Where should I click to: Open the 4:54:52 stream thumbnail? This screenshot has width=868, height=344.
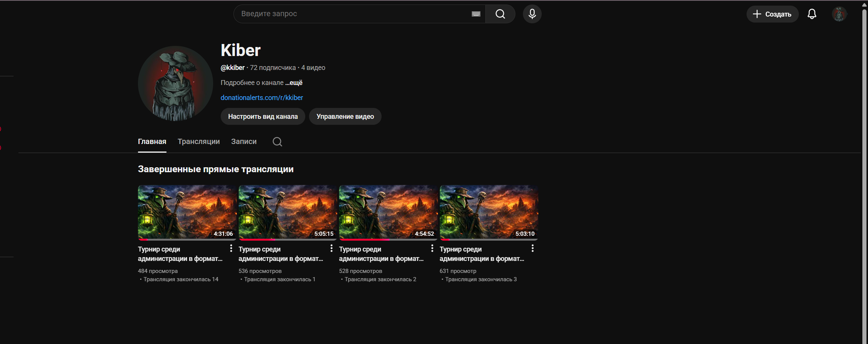click(388, 212)
